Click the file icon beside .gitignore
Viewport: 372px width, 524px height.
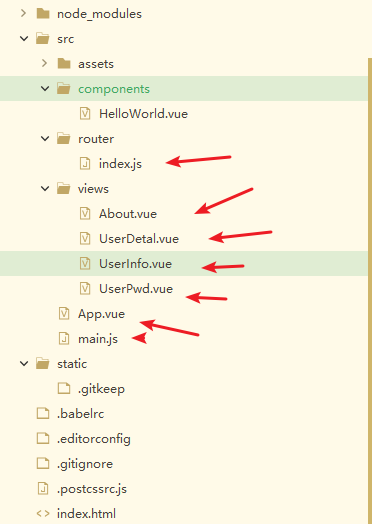(x=43, y=464)
